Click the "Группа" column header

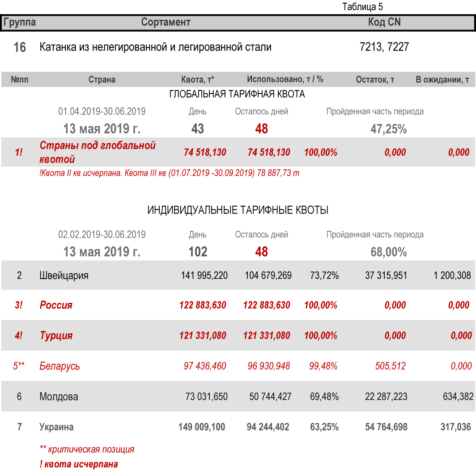20,22
